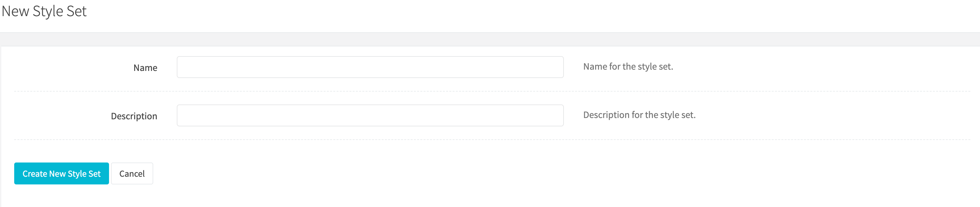
Task: Select the Description field label
Action: coord(134,116)
